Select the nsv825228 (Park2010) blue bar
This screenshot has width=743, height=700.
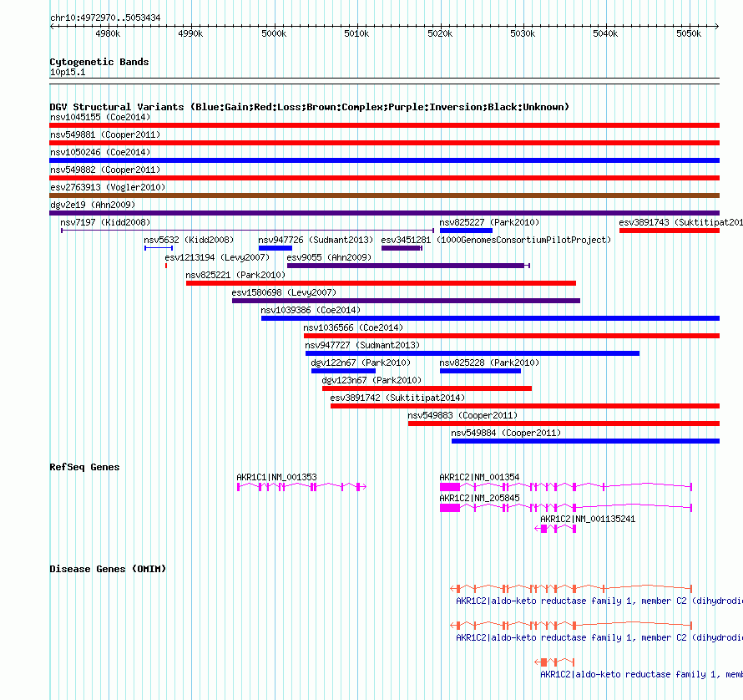pos(481,371)
